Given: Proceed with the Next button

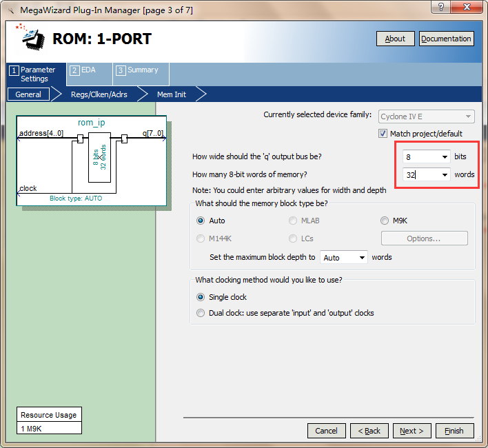Looking at the screenshot, I should point(411,431).
